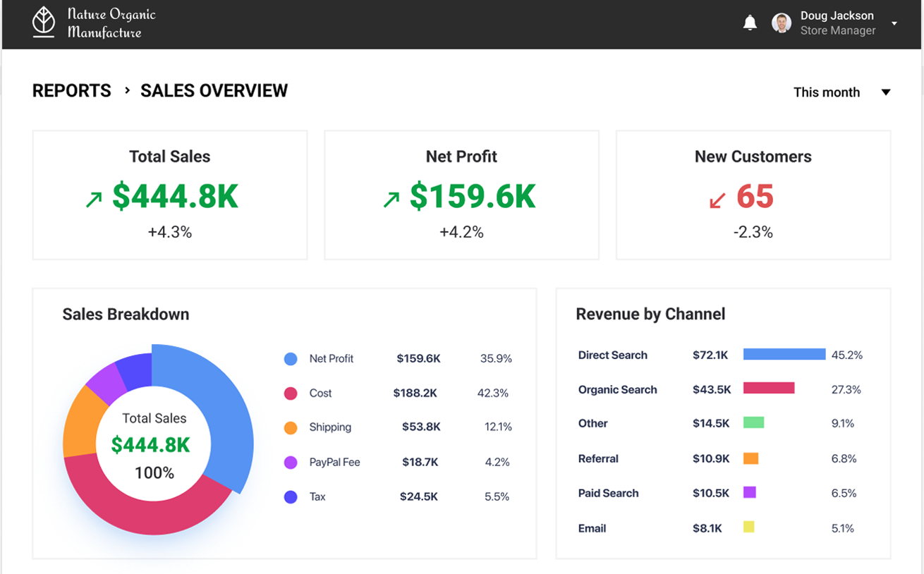Click the green up arrow in Net Profit
The image size is (924, 574).
click(391, 200)
